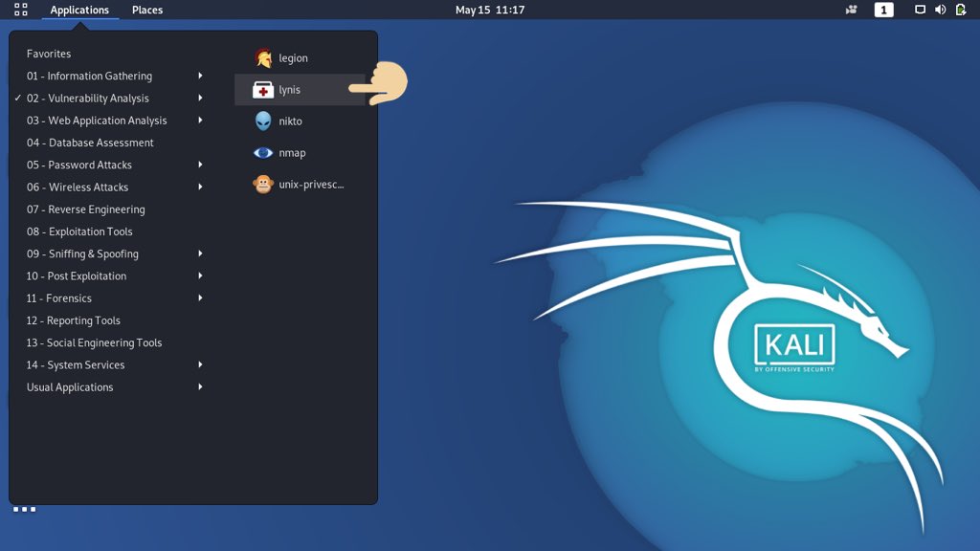Click the 06 - Wireless Attacks label
The width and height of the screenshot is (980, 551).
78,187
